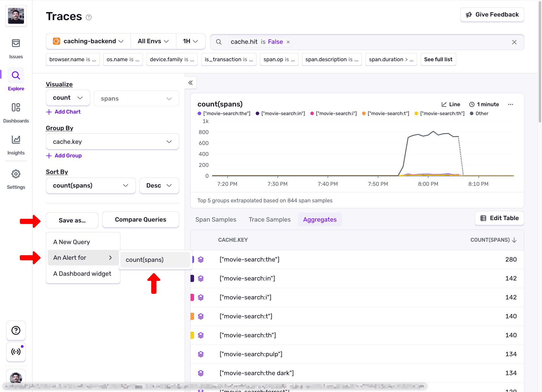Image resolution: width=542 pixels, height=392 pixels.
Task: Toggle the movie-search:in legend series
Action: pos(280,114)
